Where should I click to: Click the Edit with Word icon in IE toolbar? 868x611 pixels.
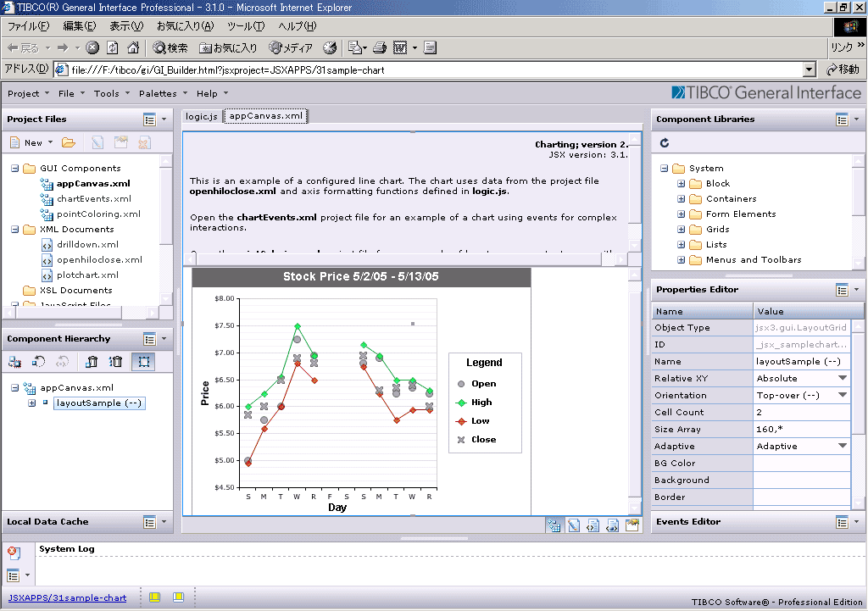pyautogui.click(x=400, y=47)
